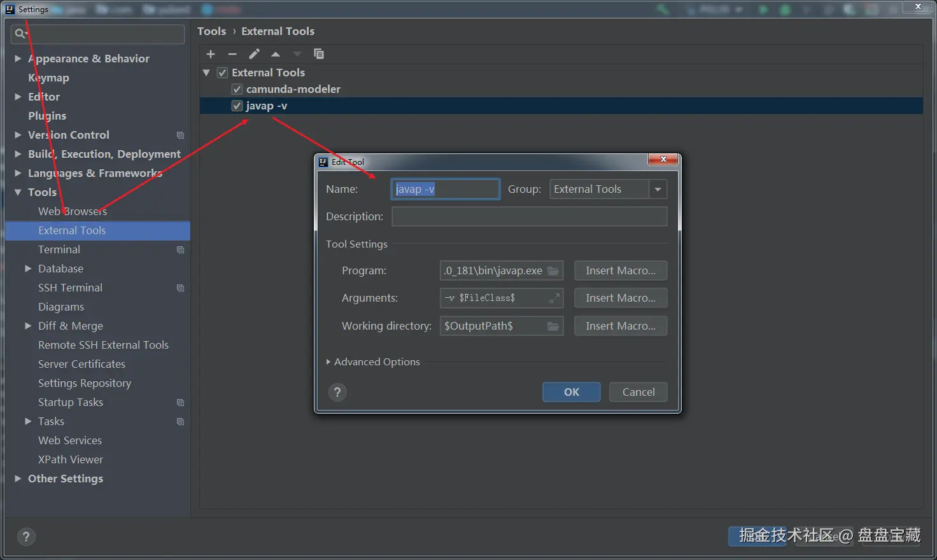Screen dimensions: 937x560
Task: Collapse External Tools group in list
Action: 206,73
